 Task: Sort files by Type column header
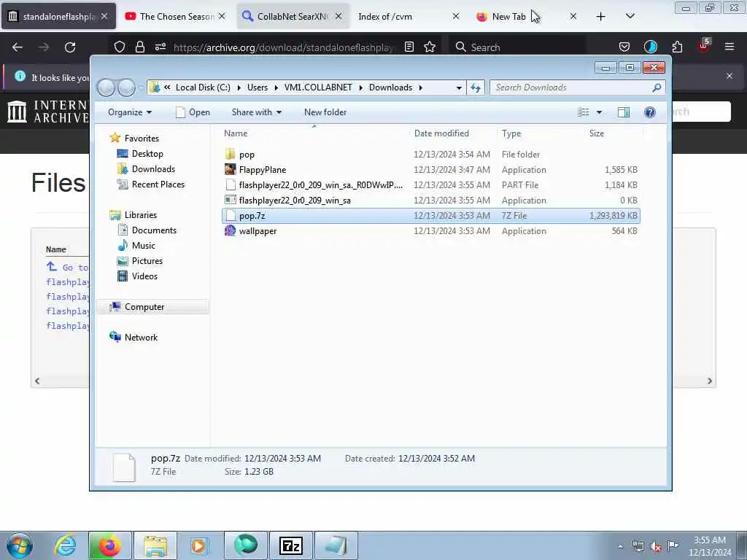(x=541, y=134)
